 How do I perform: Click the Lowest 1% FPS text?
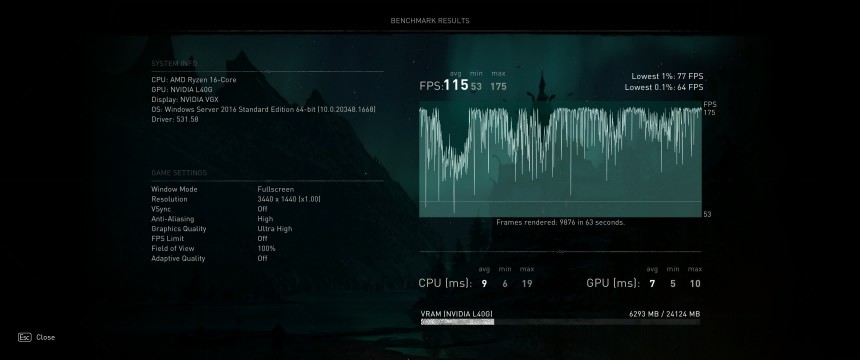point(667,76)
